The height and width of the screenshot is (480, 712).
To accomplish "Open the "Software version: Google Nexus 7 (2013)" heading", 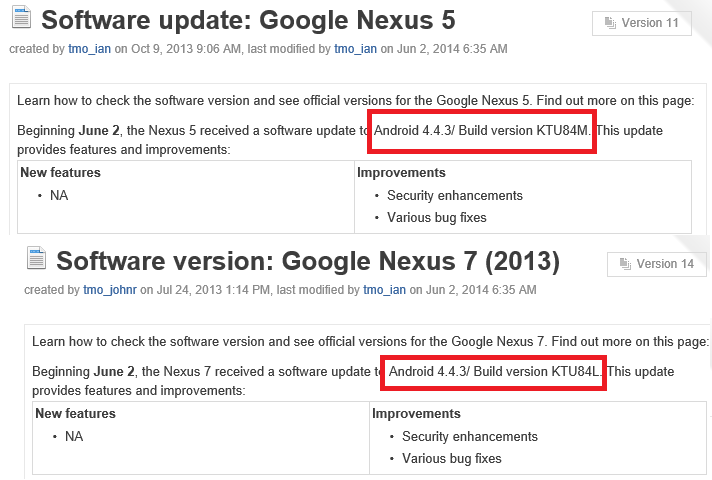I will 307,261.
